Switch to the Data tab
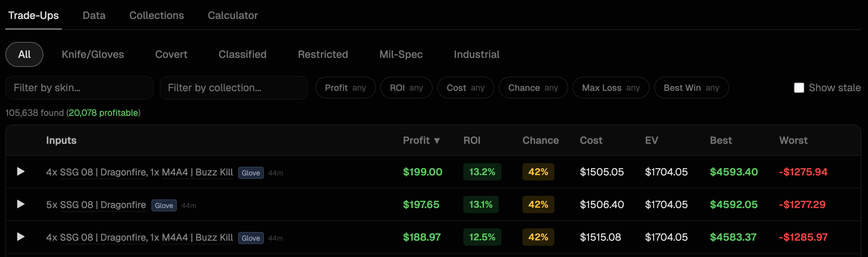 tap(94, 15)
